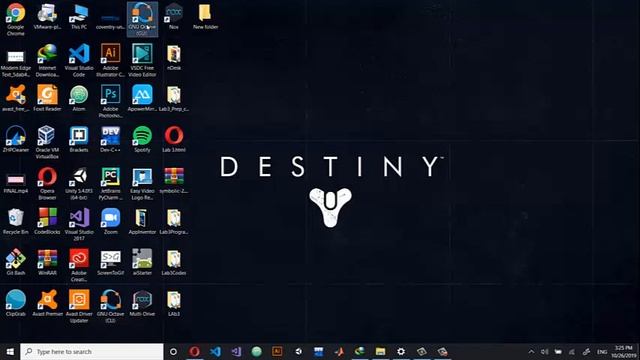The image size is (640, 360).
Task: Select the This PC desktop icon
Action: pos(79,16)
